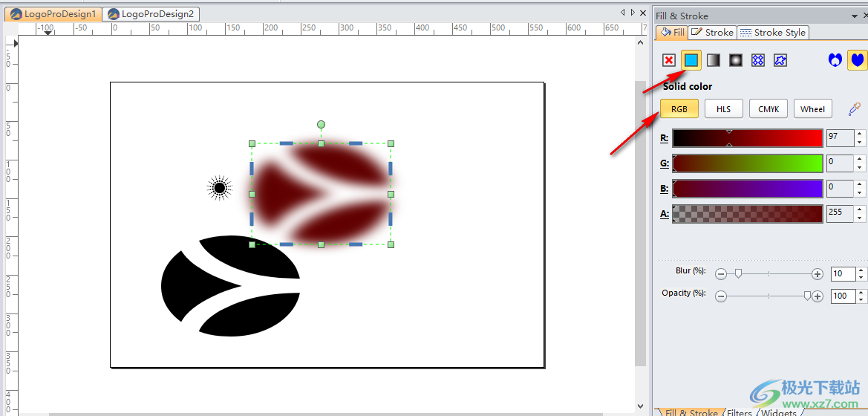Image resolution: width=868 pixels, height=416 pixels.
Task: Click the canvas vertical scrollbar up arrow
Action: (641, 42)
